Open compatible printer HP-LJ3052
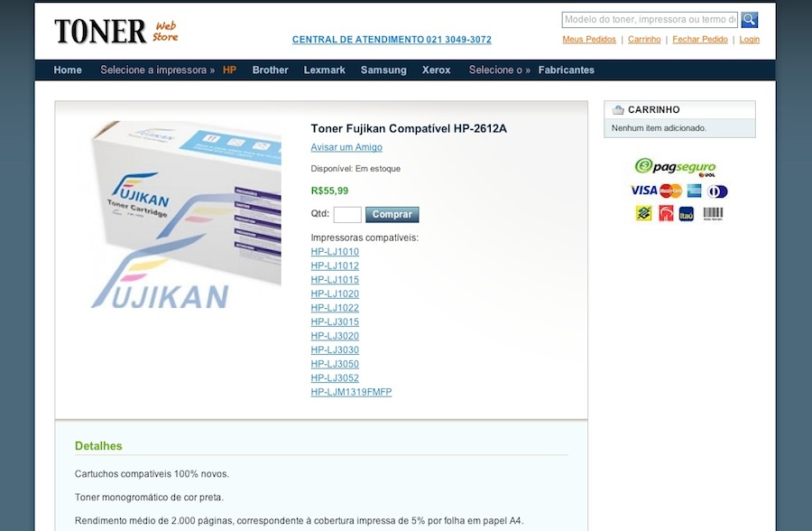This screenshot has width=812, height=531. pos(335,377)
